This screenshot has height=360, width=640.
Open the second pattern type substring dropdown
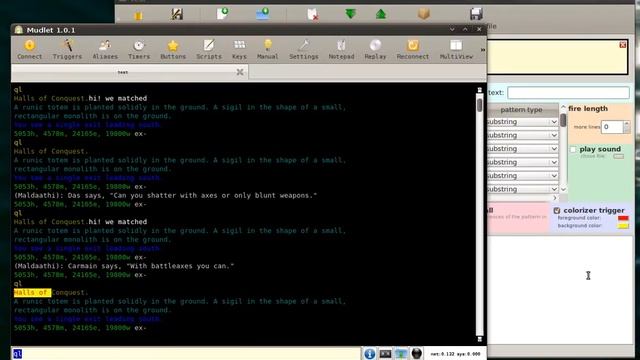[522, 135]
